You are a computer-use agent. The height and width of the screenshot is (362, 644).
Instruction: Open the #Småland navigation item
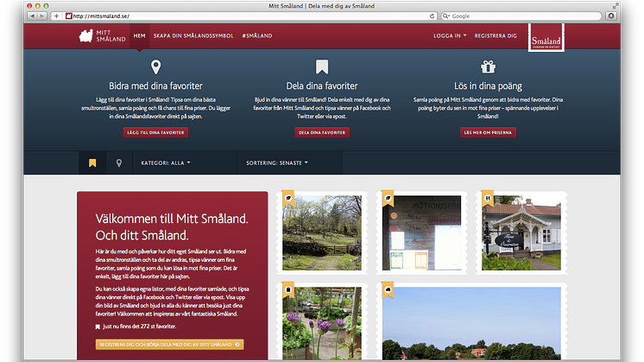click(x=256, y=35)
